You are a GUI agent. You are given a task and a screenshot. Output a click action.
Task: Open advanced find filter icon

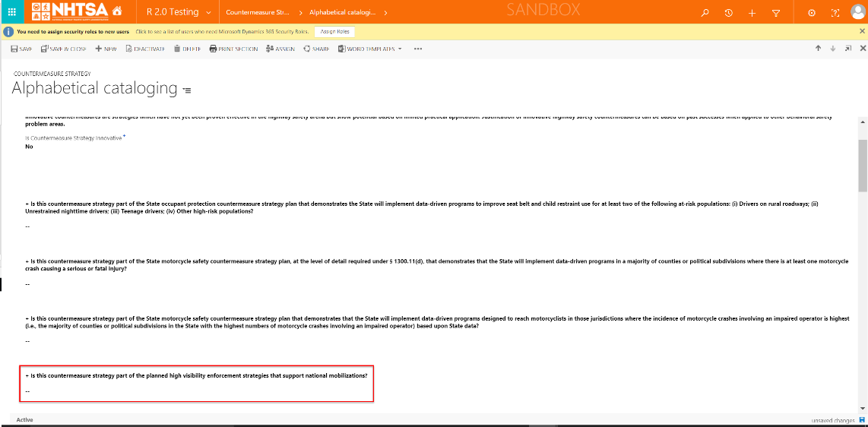pos(775,13)
